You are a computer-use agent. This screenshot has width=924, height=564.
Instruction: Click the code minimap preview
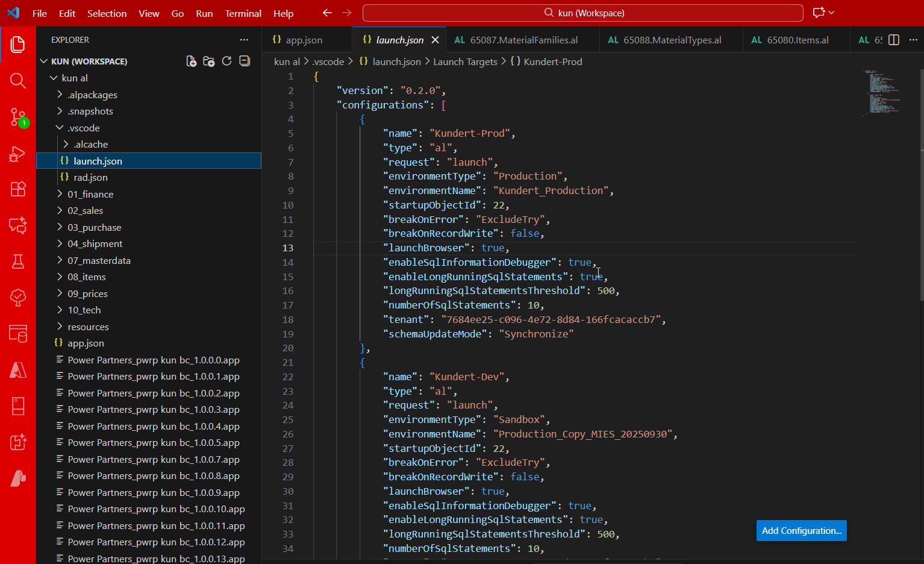[883, 92]
